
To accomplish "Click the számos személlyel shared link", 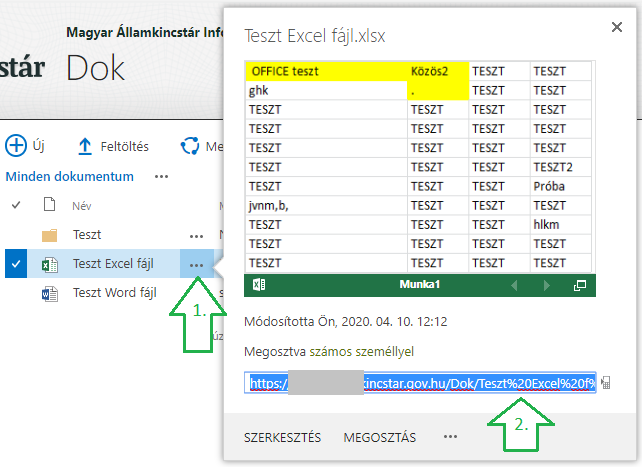I will coord(361,352).
